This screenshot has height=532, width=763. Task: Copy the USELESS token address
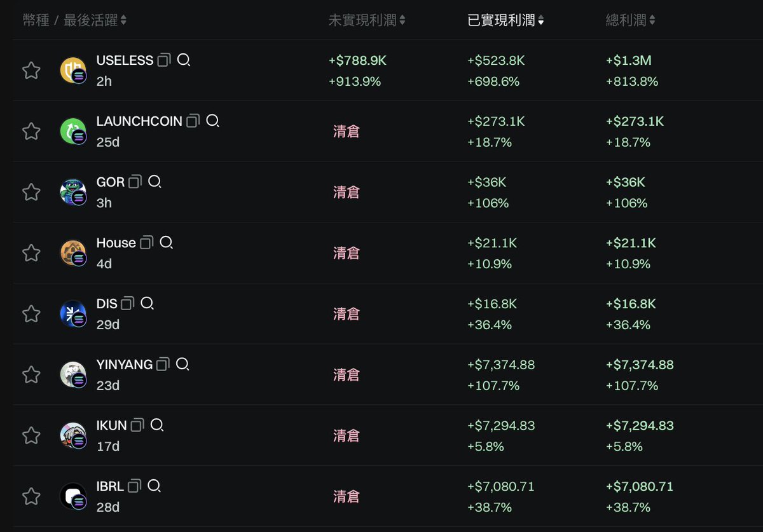click(164, 60)
